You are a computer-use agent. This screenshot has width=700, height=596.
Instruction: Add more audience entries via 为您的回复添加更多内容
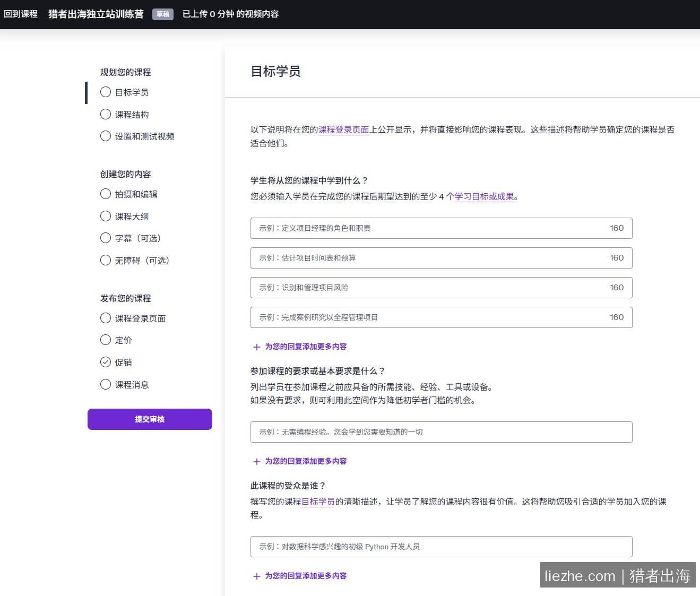click(x=306, y=576)
